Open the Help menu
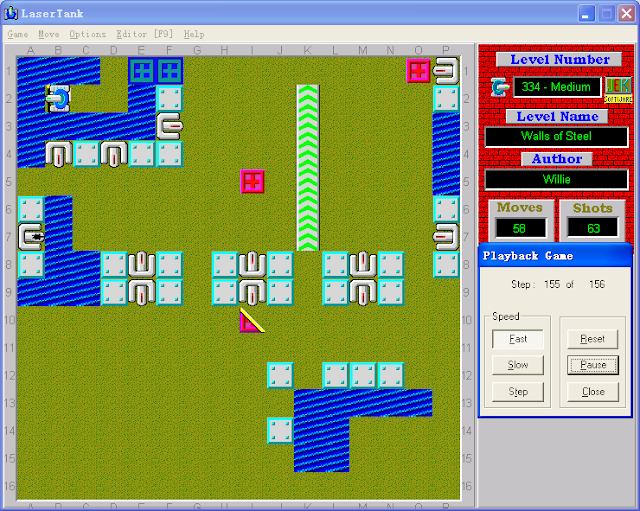 coord(194,34)
